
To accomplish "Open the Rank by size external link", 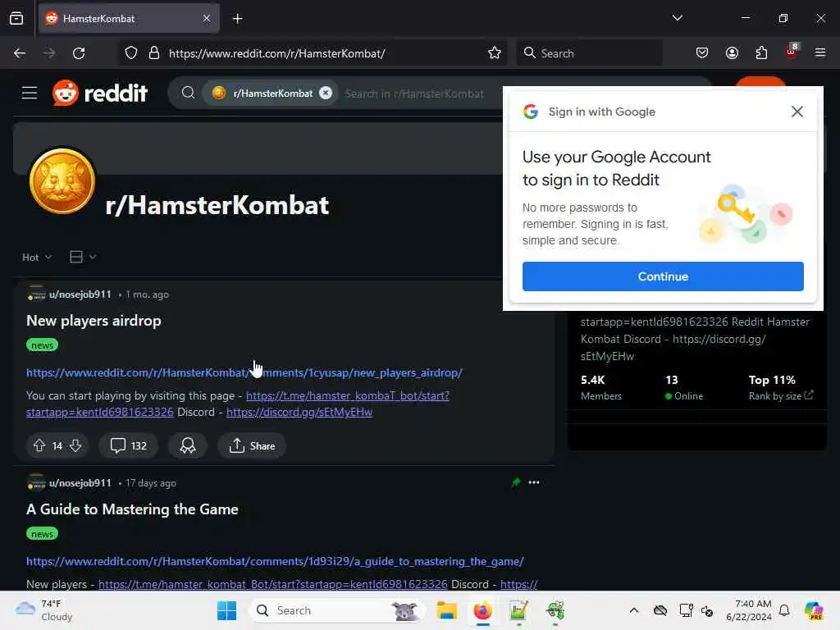I will coord(781,396).
